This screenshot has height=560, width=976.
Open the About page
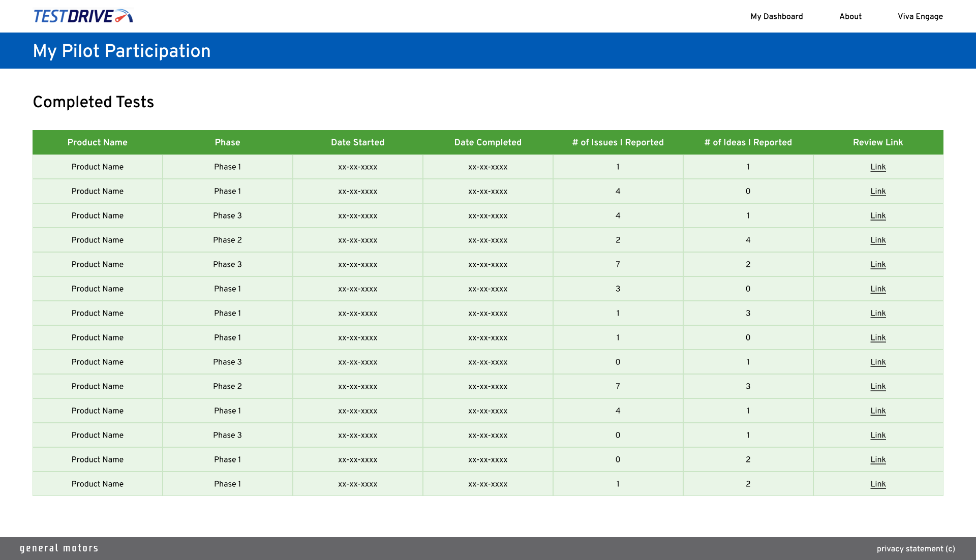[x=850, y=16]
